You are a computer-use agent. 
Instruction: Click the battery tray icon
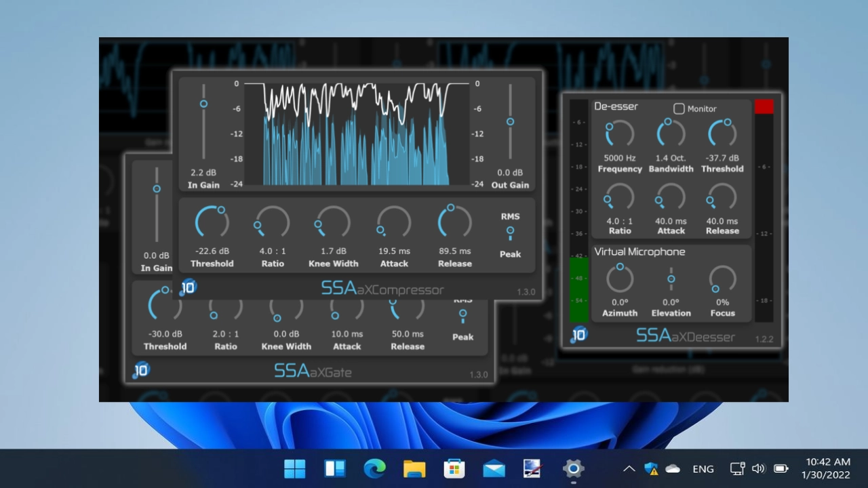point(781,468)
